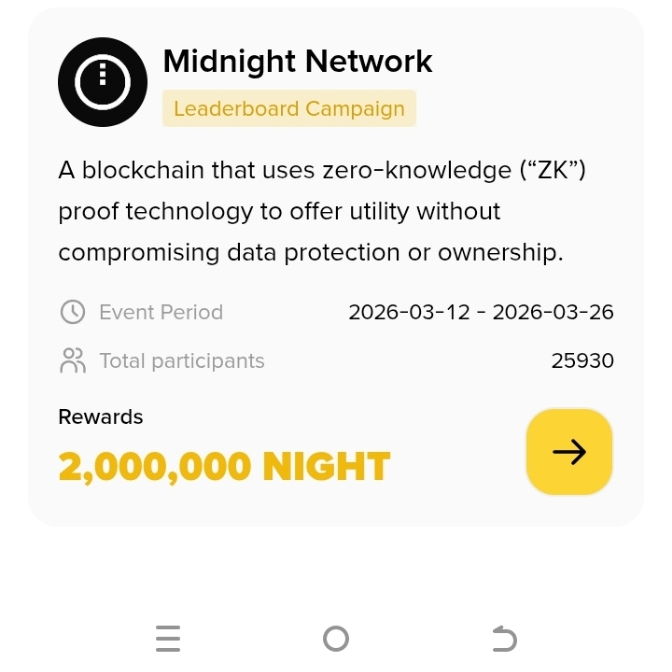Viewport: 672px width, 672px height.
Task: Open campaign via yellow arrow button
Action: [x=569, y=452]
